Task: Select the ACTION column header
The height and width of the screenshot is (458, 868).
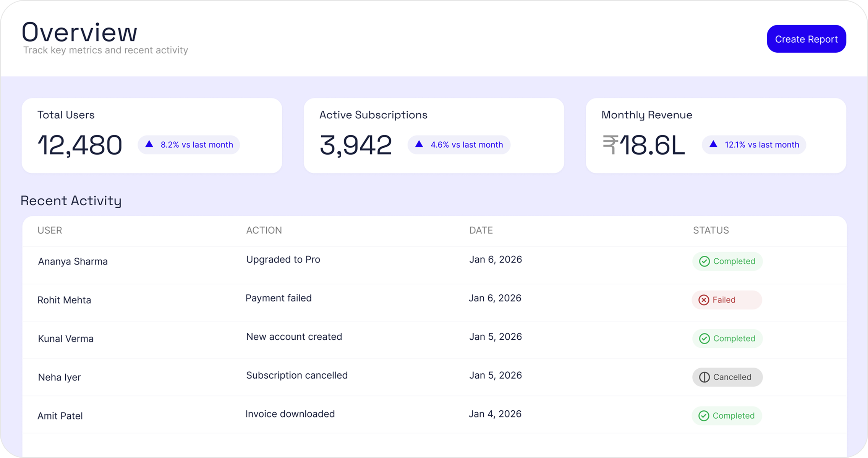Action: pos(264,230)
